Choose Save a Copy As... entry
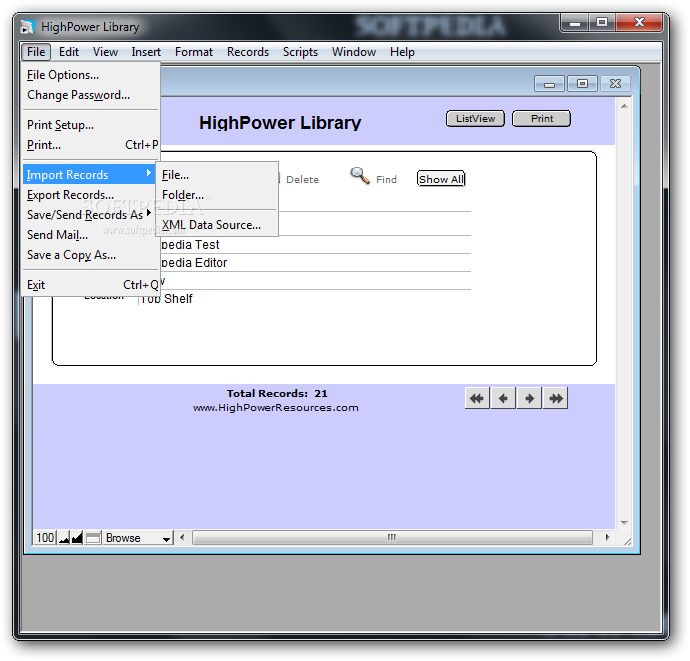This screenshot has height=661, width=690. click(91, 255)
